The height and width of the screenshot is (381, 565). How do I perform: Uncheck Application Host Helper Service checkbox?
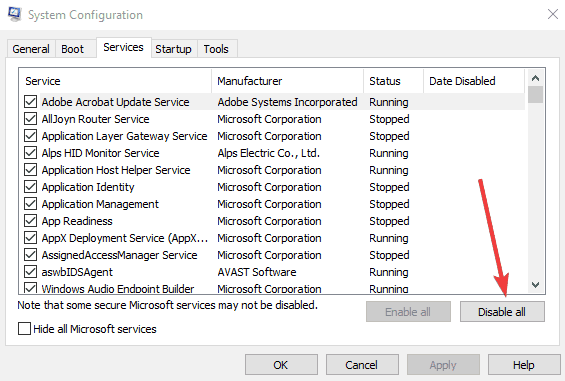tap(30, 170)
